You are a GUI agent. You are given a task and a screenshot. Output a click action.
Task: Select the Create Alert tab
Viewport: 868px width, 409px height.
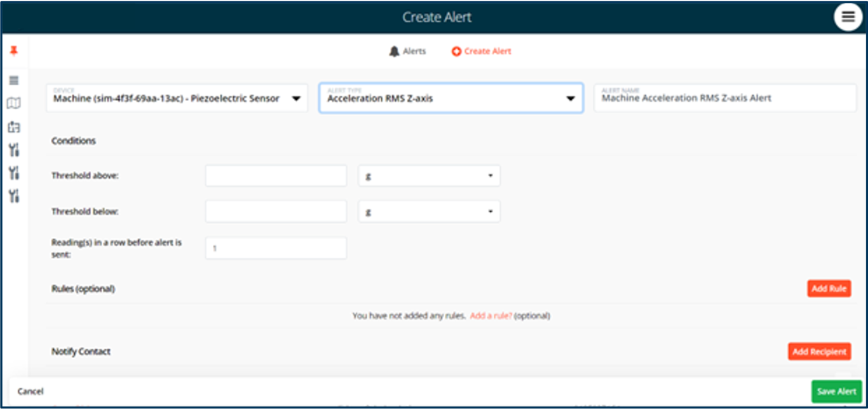coord(482,52)
